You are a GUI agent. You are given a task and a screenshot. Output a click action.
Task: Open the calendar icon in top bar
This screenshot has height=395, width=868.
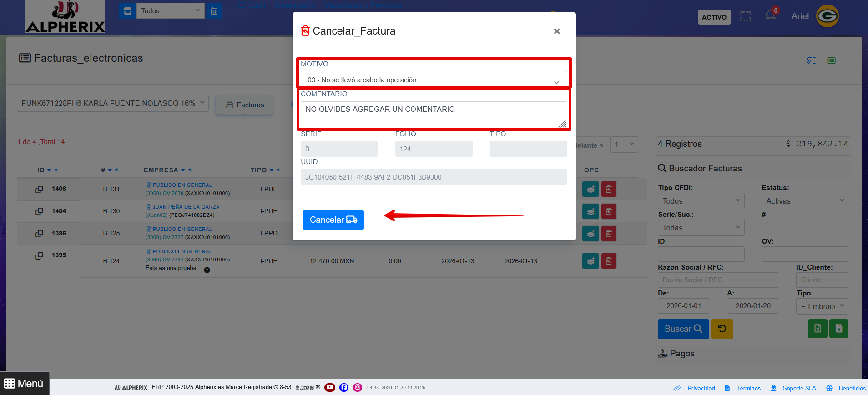[214, 11]
